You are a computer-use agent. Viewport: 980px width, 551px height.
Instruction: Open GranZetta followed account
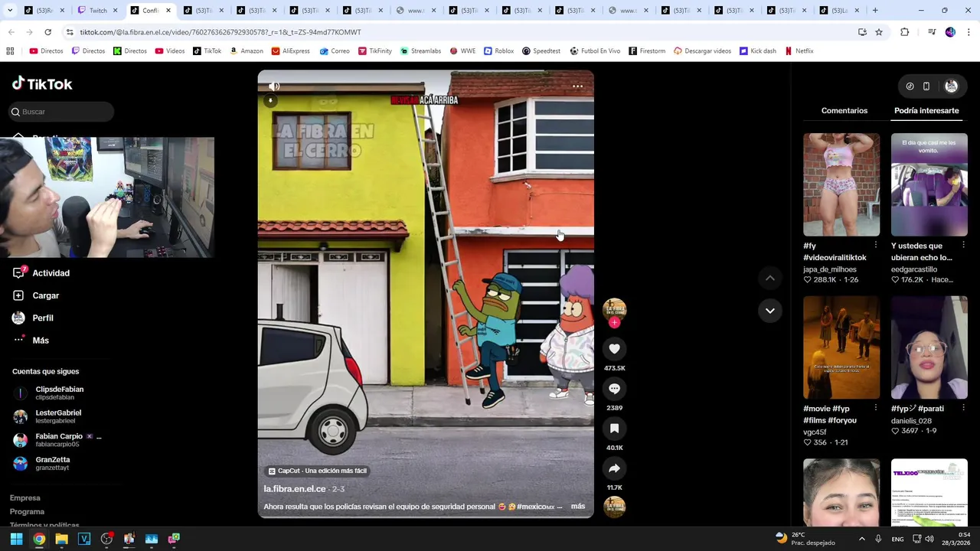pos(42,463)
